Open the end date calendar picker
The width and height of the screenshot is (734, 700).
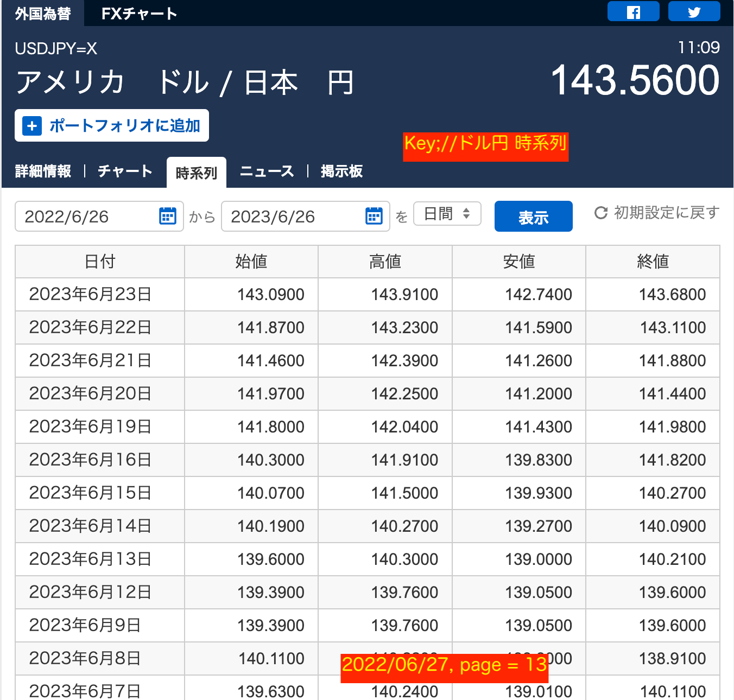[374, 216]
